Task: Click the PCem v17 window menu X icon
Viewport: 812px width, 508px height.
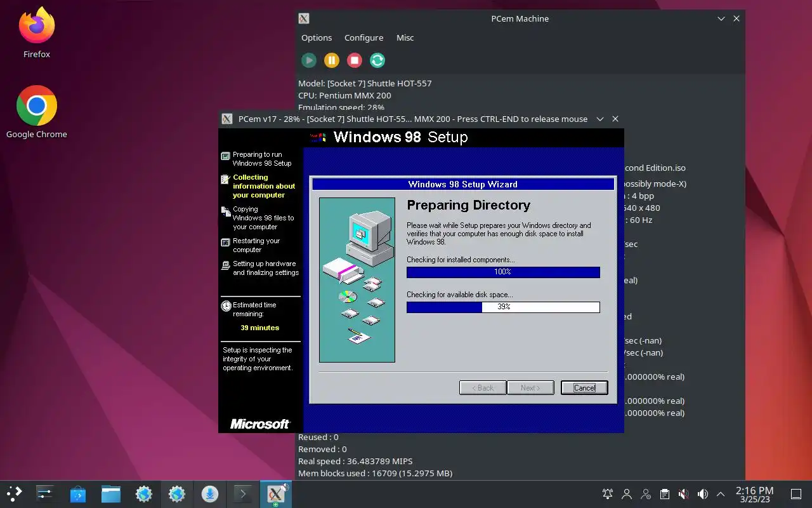Action: tap(227, 119)
